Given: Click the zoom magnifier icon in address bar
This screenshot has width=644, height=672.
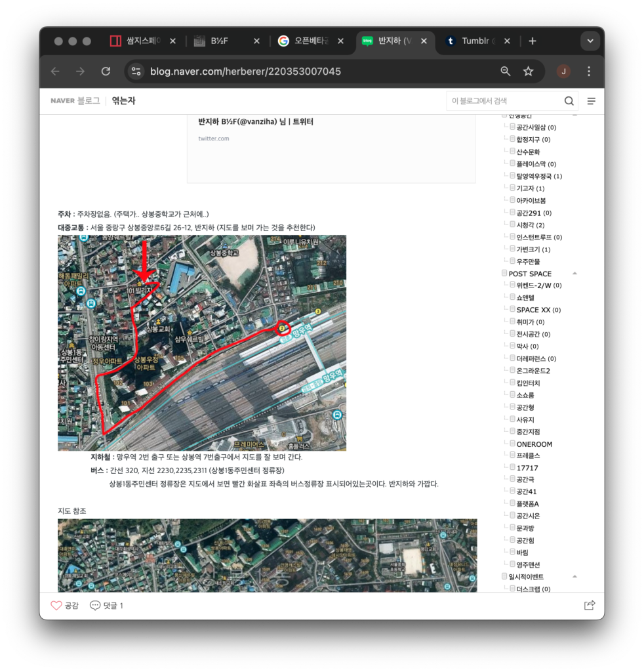Looking at the screenshot, I should [x=505, y=72].
